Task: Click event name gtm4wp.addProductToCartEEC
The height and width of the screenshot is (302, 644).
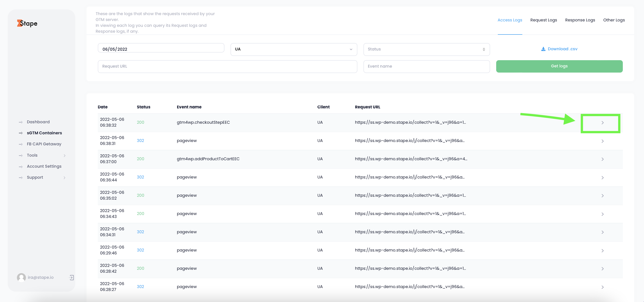Action: coord(208,159)
